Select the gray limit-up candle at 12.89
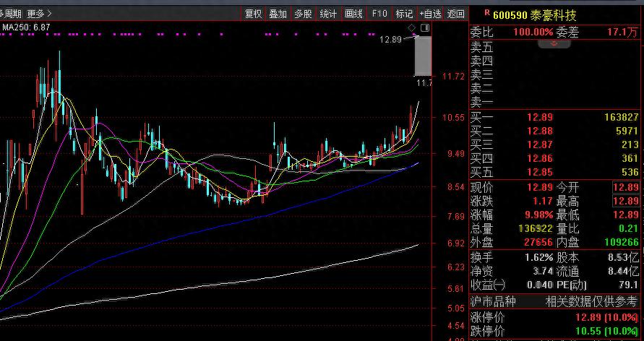Image resolution: width=644 pixels, height=341 pixels. (x=423, y=56)
